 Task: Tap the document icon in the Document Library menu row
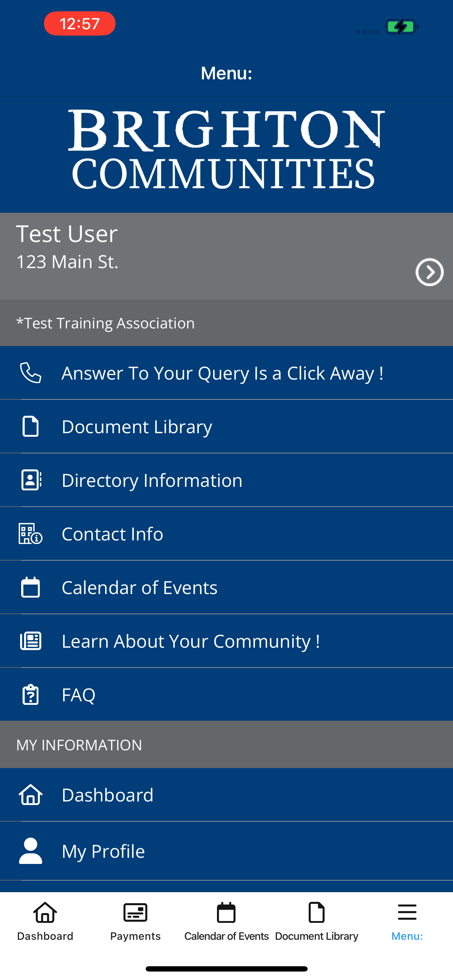(x=30, y=426)
